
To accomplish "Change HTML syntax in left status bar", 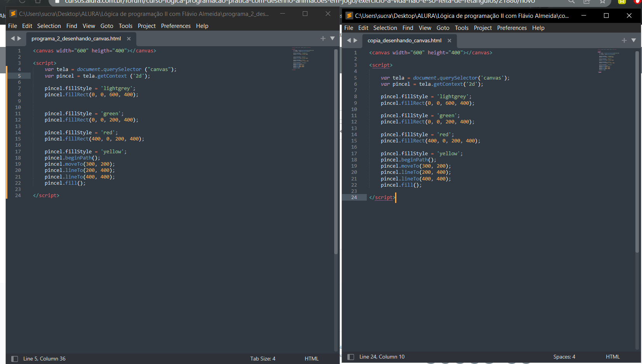I will click(312, 359).
